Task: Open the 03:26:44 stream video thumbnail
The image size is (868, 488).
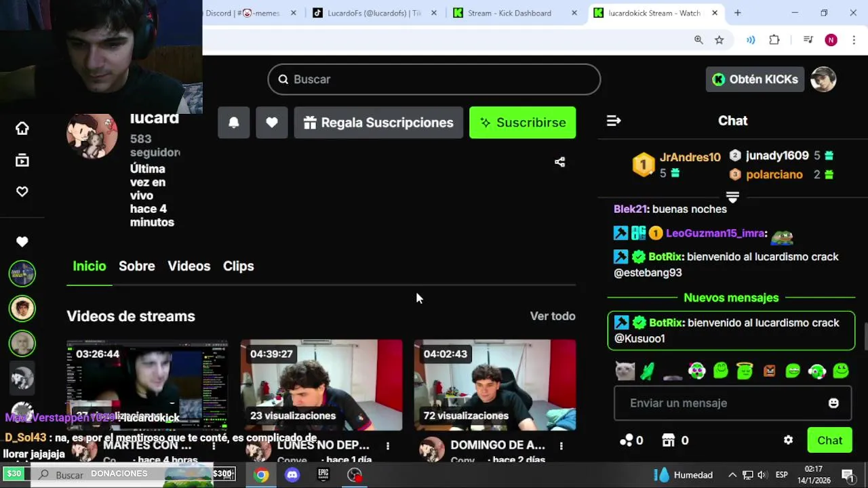Action: pos(147,384)
